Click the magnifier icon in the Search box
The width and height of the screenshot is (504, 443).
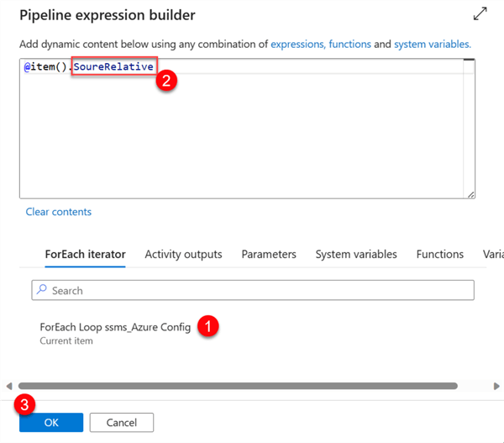(42, 289)
